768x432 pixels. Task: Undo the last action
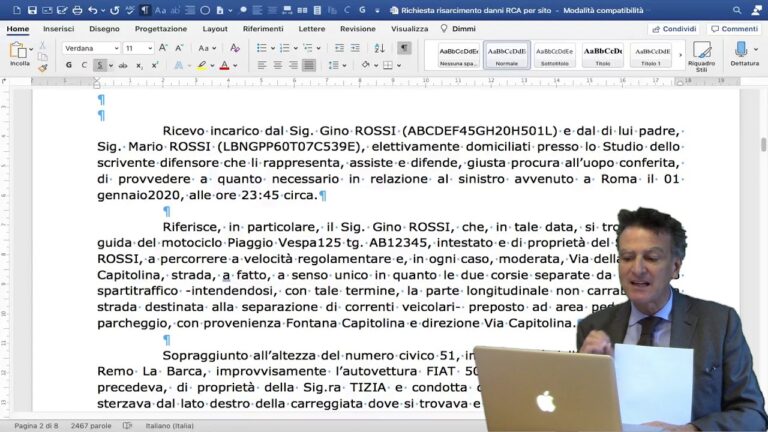click(x=92, y=10)
